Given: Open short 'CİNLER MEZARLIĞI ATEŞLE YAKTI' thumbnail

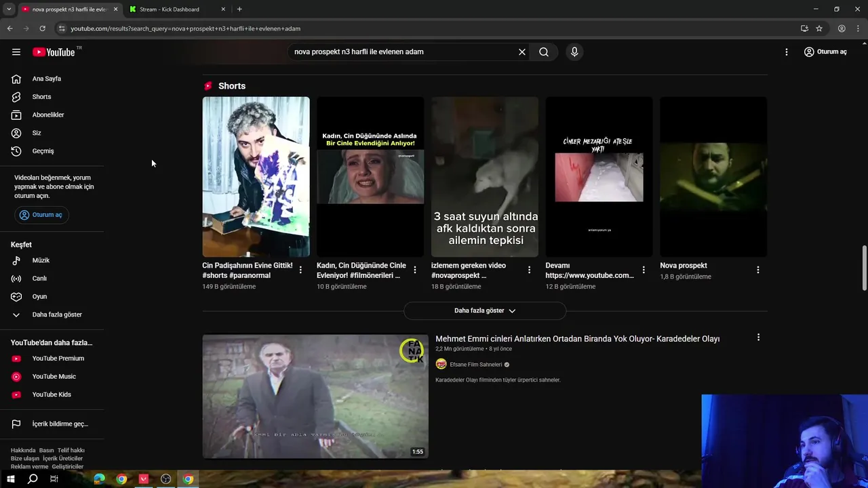Looking at the screenshot, I should pyautogui.click(x=599, y=177).
